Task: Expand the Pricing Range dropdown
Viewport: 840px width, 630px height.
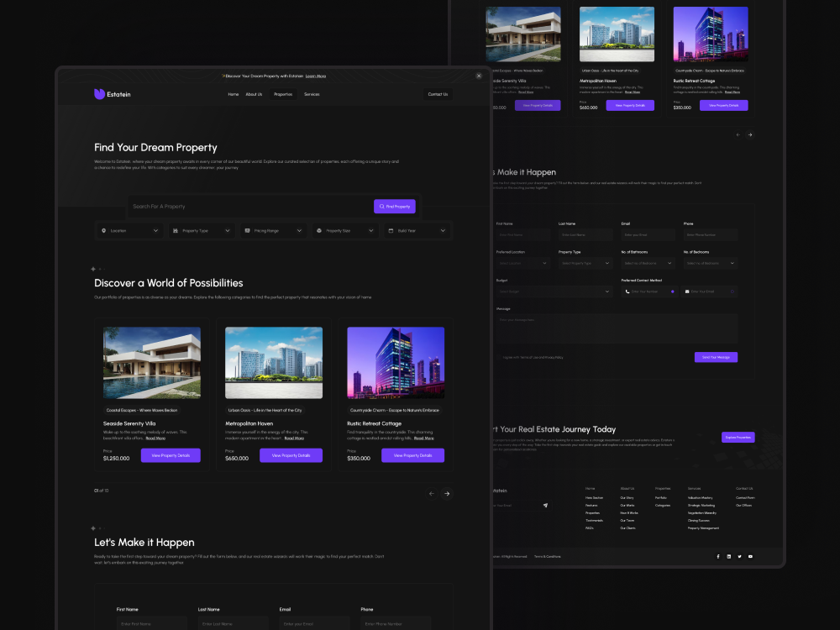Action: [x=272, y=230]
